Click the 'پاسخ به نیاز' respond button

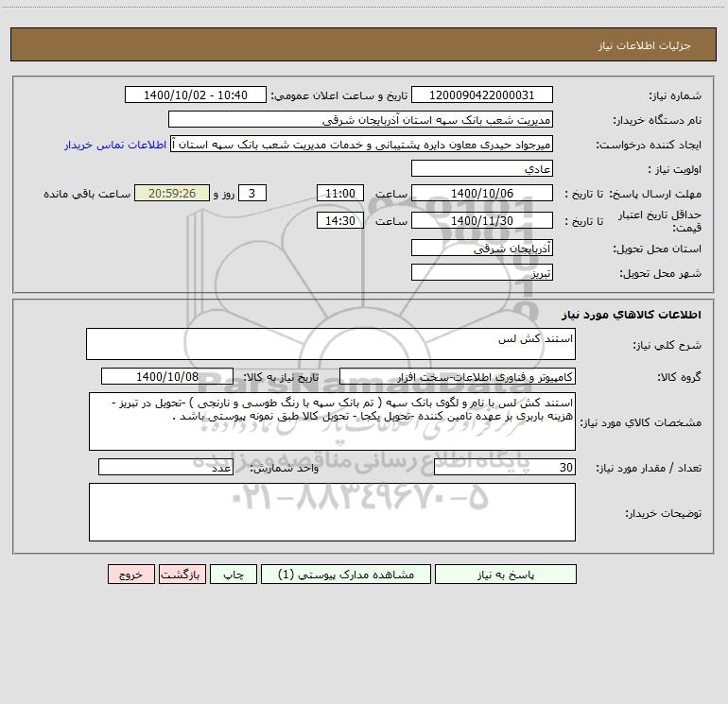(x=506, y=574)
